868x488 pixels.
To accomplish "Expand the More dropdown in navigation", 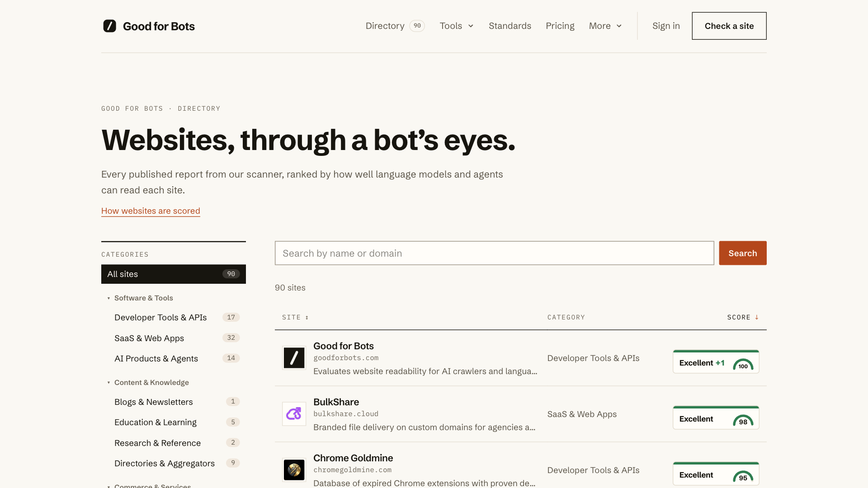I will (605, 26).
